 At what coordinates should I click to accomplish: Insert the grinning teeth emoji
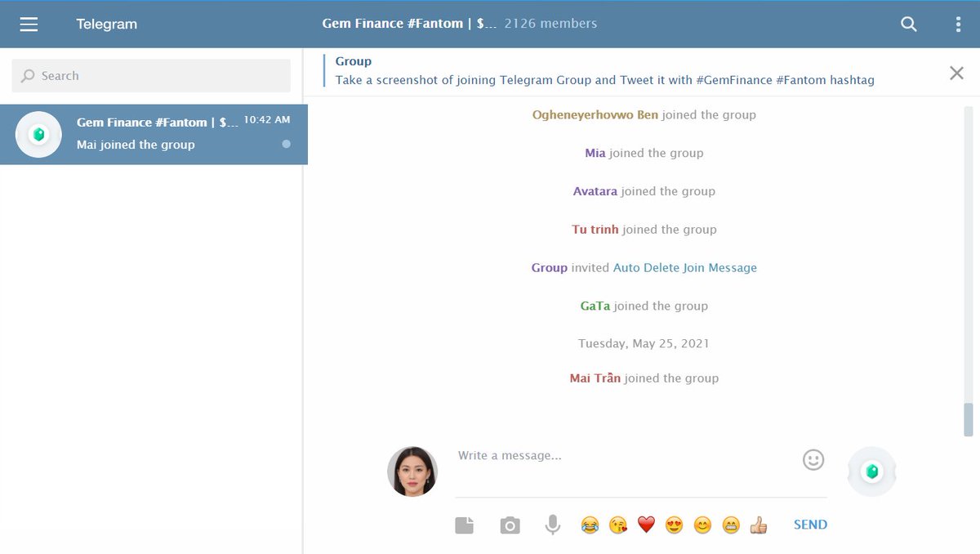coord(731,525)
